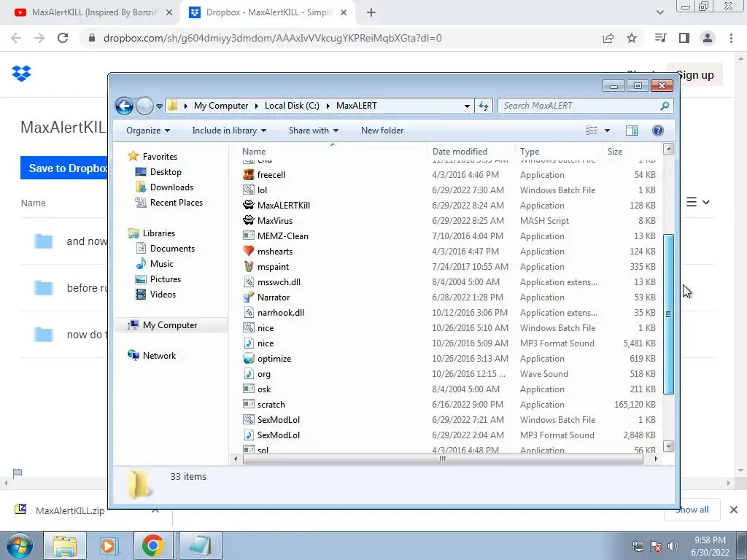
Task: Select the mshearts heart icon
Action: [248, 252]
